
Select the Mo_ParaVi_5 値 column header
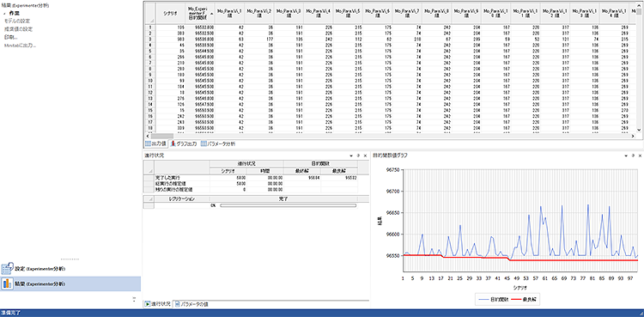point(348,13)
